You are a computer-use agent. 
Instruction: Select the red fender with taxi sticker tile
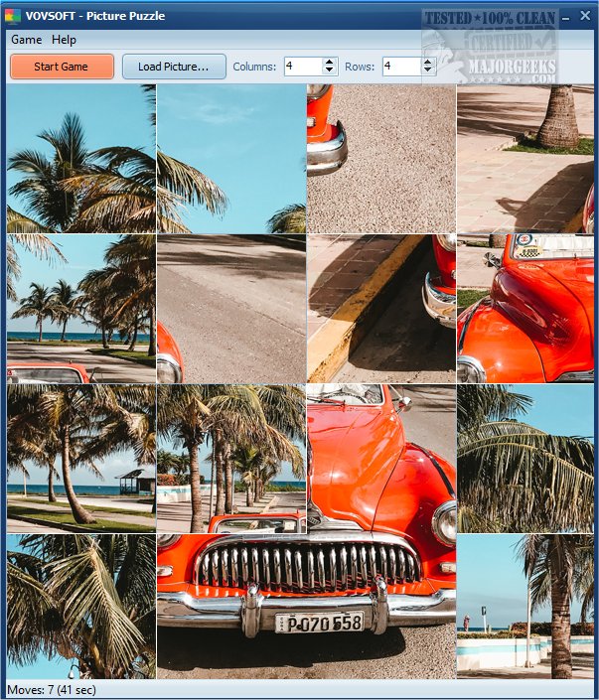point(525,309)
